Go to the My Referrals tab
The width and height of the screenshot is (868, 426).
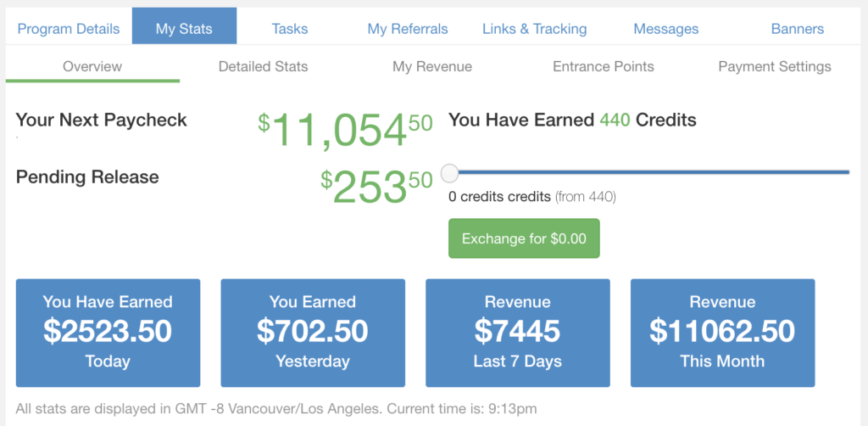(408, 29)
